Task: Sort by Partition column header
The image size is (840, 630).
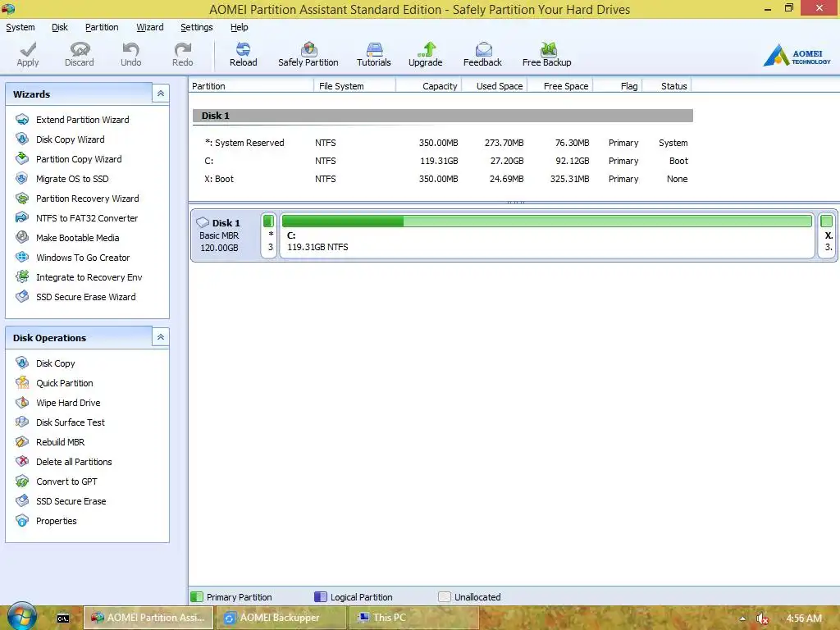Action: pos(251,86)
